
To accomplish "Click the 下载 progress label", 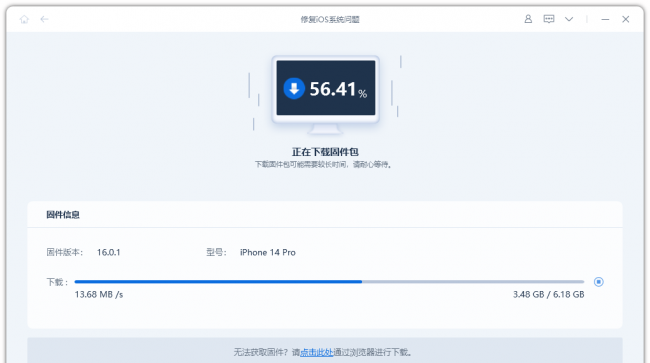I will pyautogui.click(x=57, y=282).
